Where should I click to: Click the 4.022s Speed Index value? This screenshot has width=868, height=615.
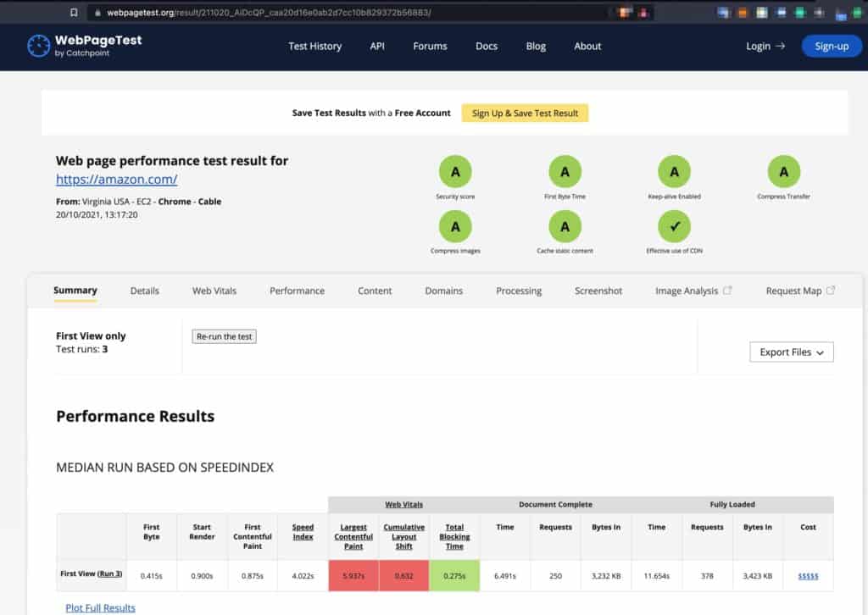coord(303,576)
